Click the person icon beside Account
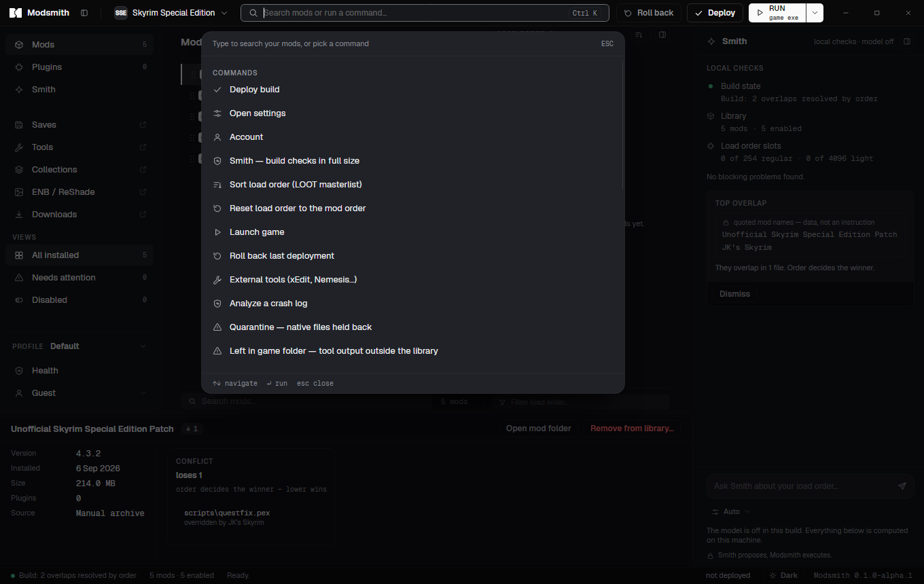Image resolution: width=924 pixels, height=584 pixels. (217, 137)
